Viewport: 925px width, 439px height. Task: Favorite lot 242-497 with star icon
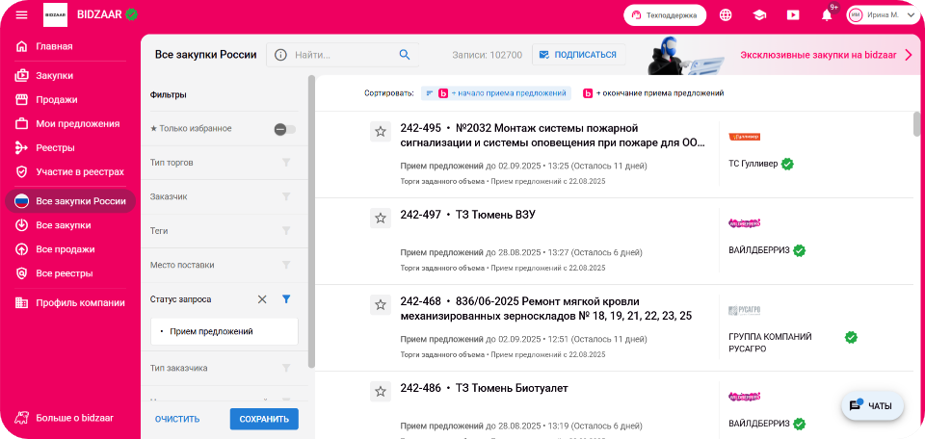[x=381, y=218]
